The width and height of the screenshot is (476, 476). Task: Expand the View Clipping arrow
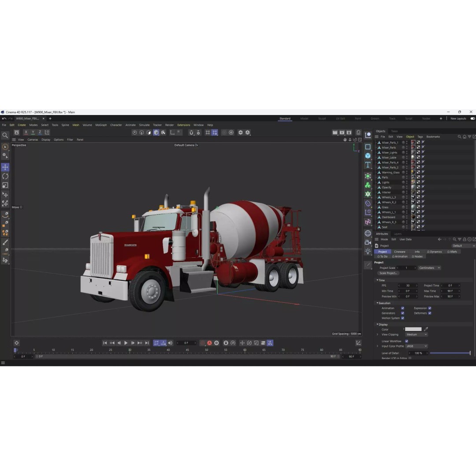377,334
